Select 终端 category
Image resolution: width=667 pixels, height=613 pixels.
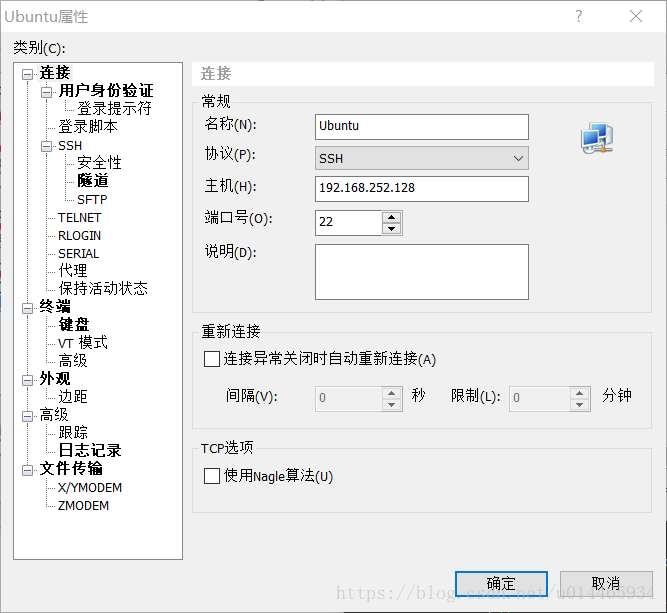[x=55, y=306]
